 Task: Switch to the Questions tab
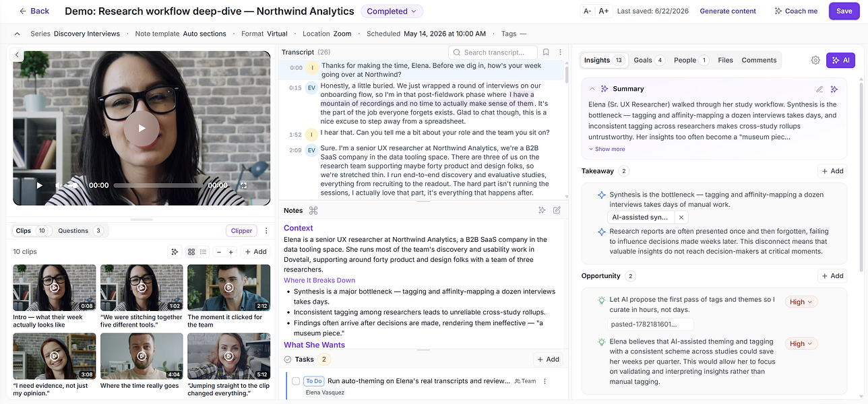point(80,231)
